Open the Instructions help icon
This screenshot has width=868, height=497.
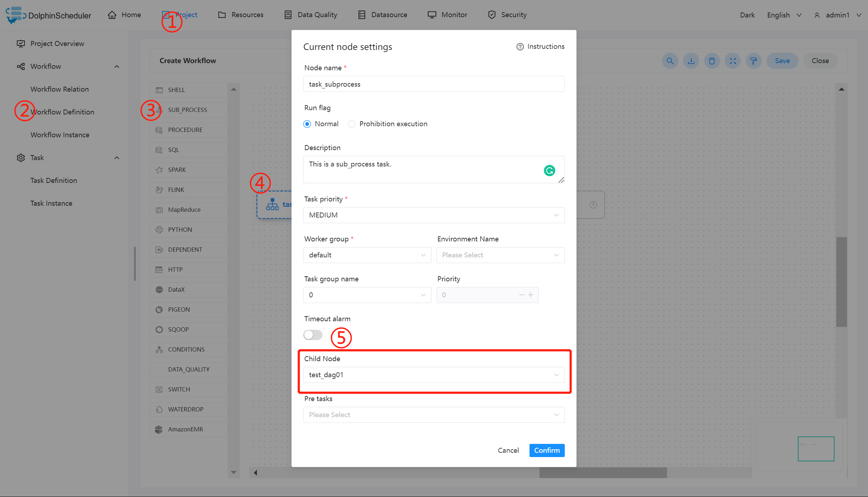[520, 47]
